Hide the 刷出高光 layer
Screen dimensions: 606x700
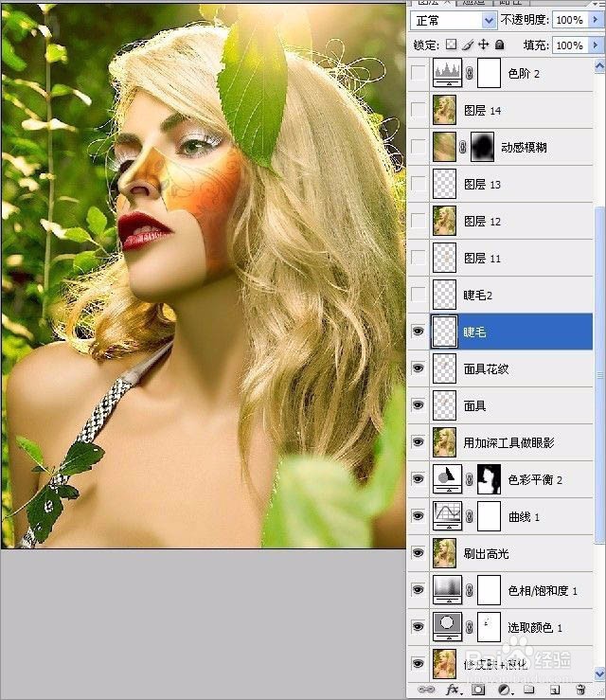[418, 553]
